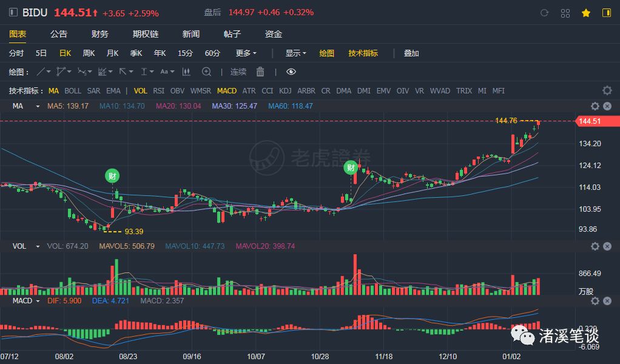The width and height of the screenshot is (620, 364).
Task: Toggle the SAR indicator
Action: click(93, 91)
